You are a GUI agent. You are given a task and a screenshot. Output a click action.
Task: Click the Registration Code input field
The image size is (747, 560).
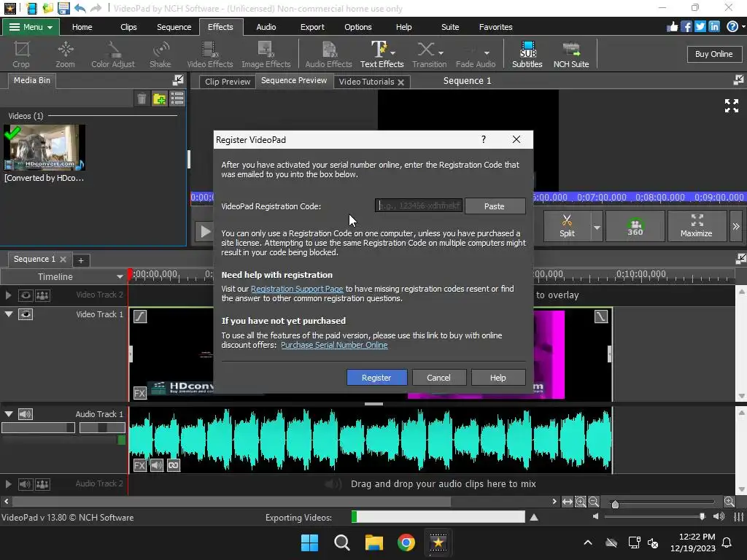coord(418,206)
